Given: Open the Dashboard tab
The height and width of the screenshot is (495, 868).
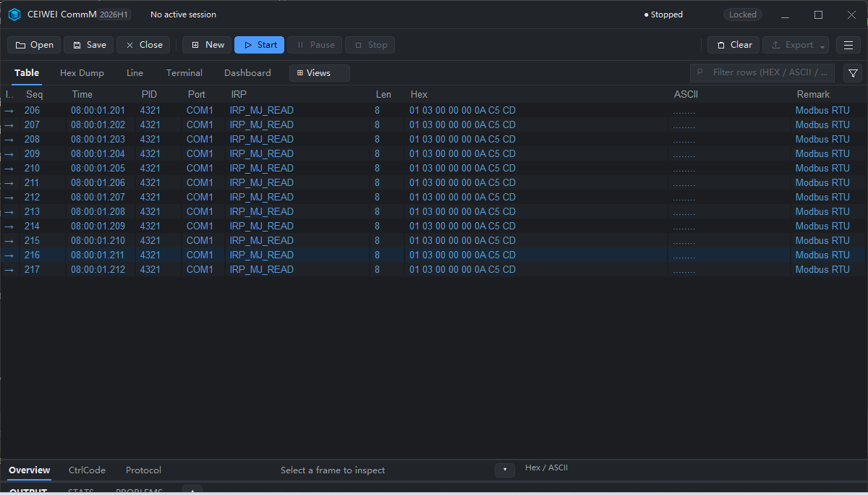Looking at the screenshot, I should (247, 73).
